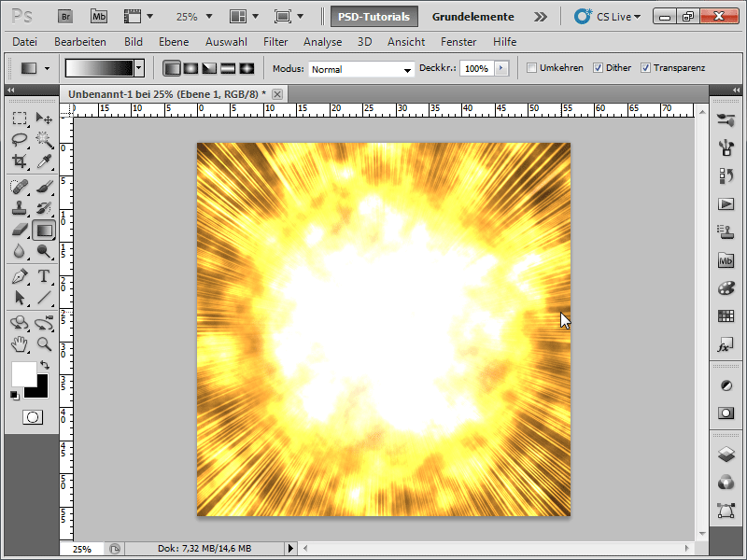This screenshot has width=747, height=560.
Task: Select the Clone Stamp tool
Action: click(x=20, y=208)
